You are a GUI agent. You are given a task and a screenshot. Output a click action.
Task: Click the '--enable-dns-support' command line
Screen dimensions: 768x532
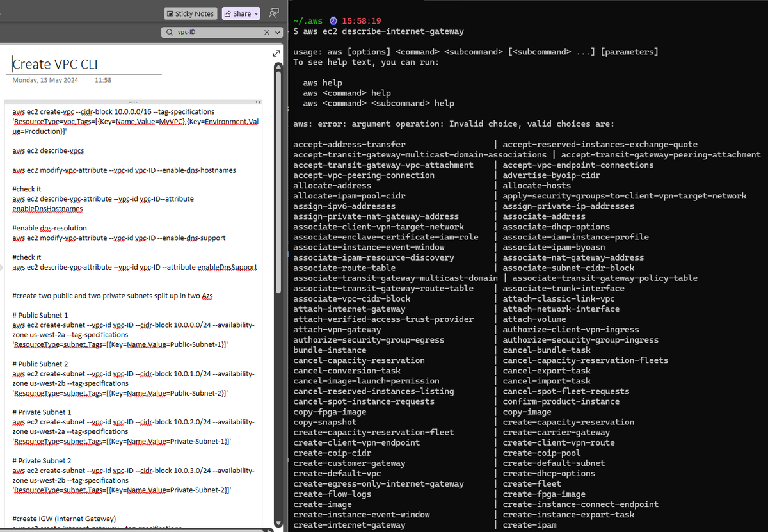(119, 238)
